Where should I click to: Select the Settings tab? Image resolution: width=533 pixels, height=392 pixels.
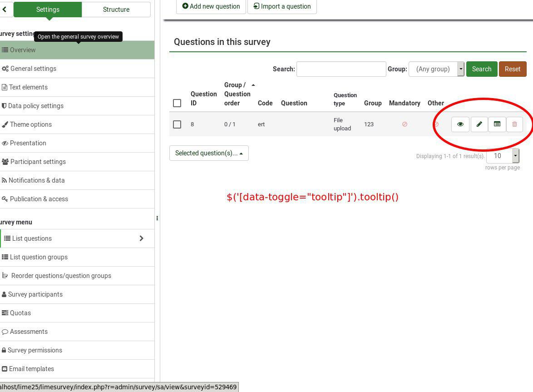point(48,10)
